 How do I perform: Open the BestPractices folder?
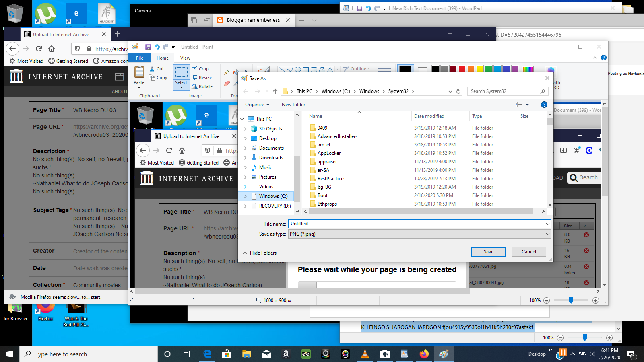331,179
